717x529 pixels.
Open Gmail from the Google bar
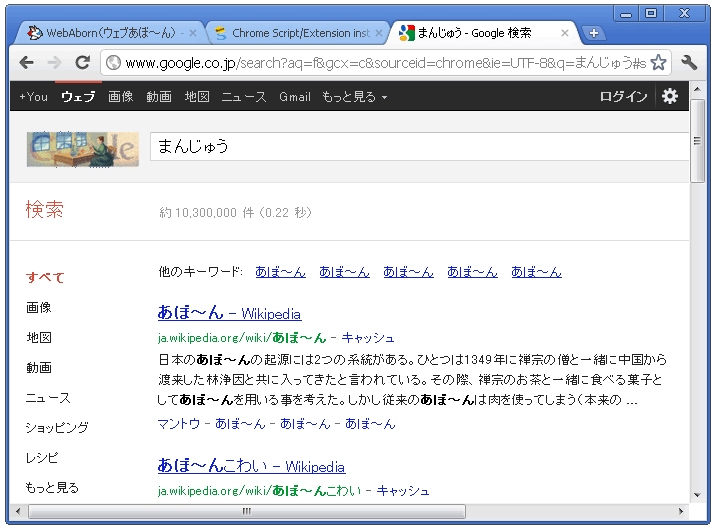tap(295, 97)
